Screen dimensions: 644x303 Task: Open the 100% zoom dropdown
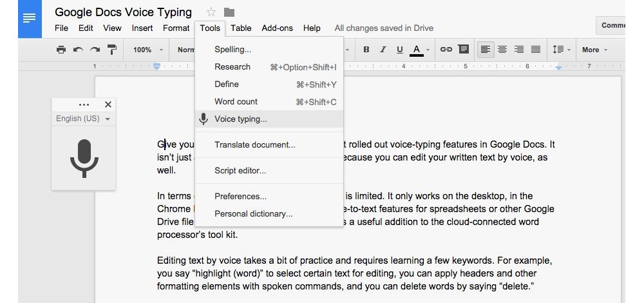tap(148, 50)
